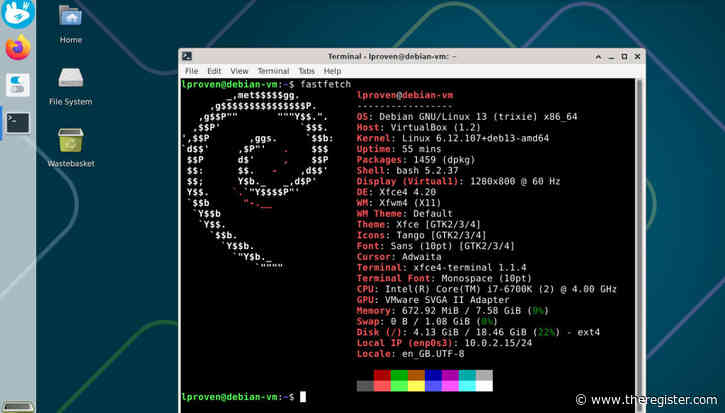Open the Terminal menu in menu bar
Screen dimensions: 725x413
(x=273, y=71)
